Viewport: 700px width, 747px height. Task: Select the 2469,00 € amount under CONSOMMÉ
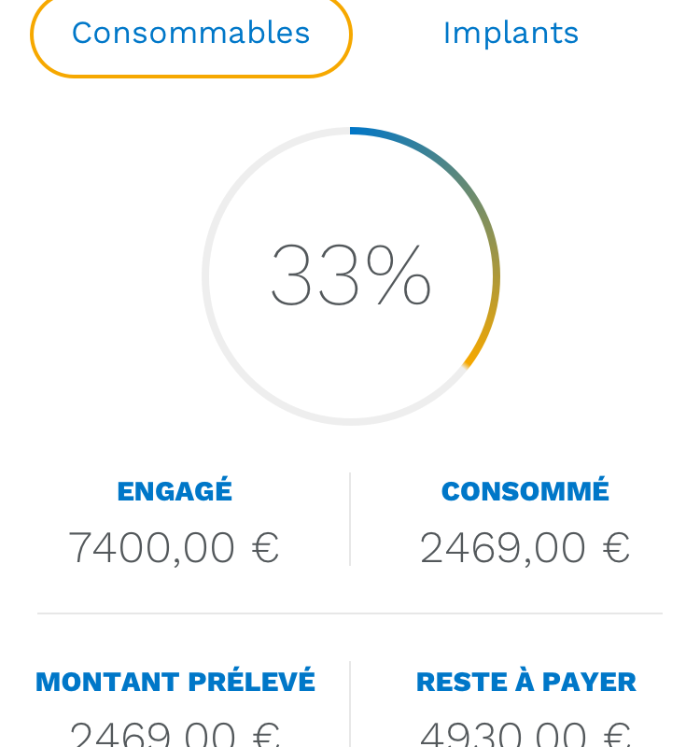tap(525, 548)
